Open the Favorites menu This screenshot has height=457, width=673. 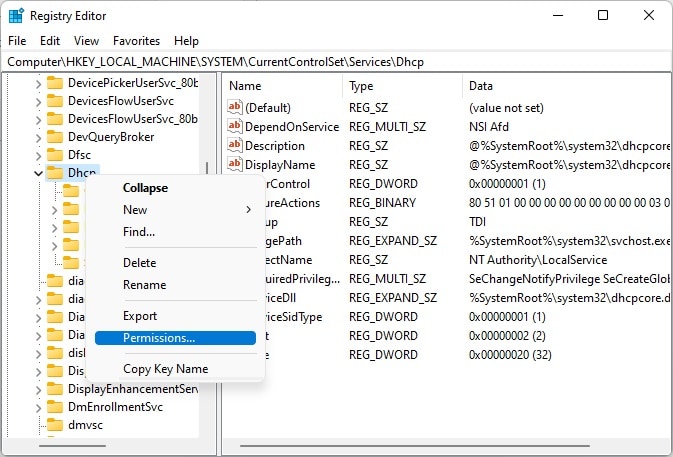tap(136, 41)
